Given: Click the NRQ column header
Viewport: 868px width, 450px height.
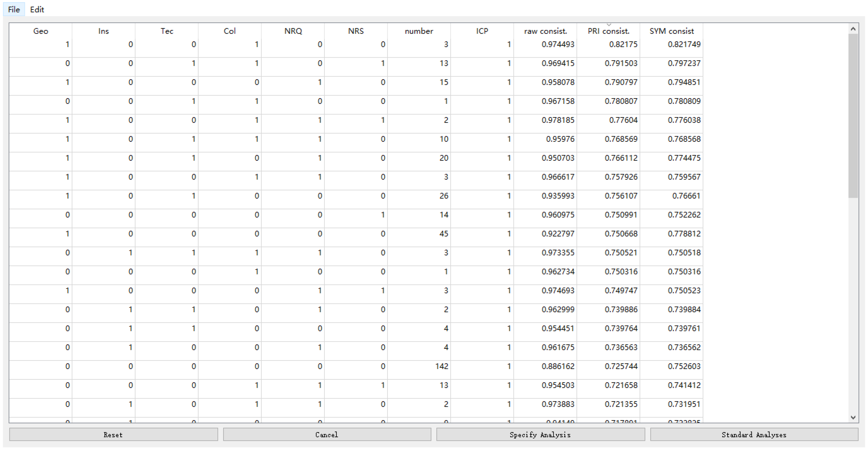Looking at the screenshot, I should [293, 31].
